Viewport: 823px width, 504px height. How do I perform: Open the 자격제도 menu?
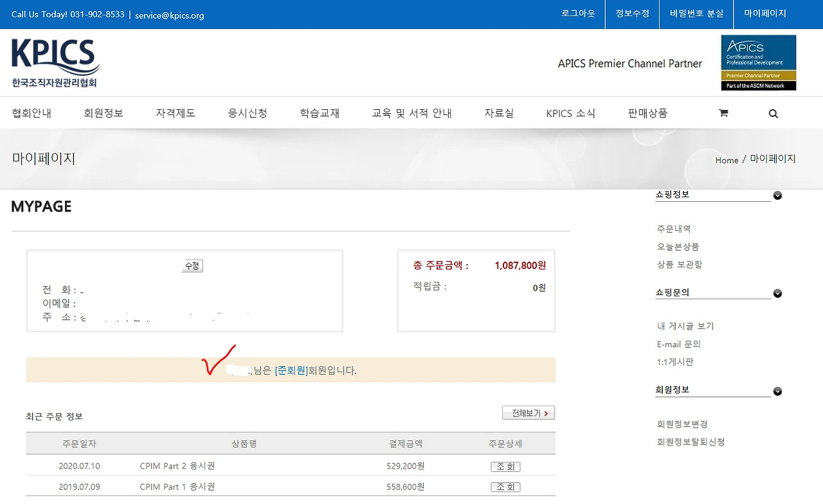(x=176, y=113)
